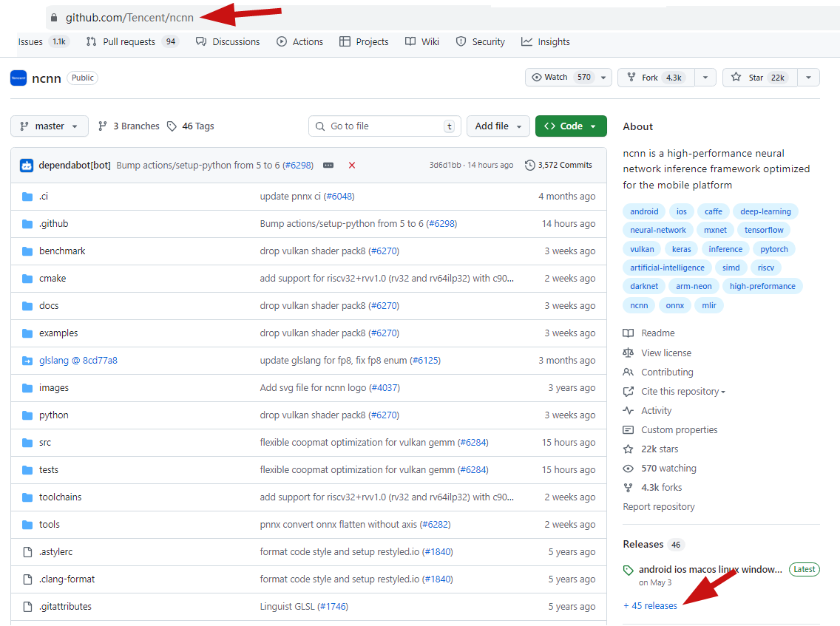This screenshot has width=840, height=626.
Task: Open the src folder
Action: pos(45,443)
